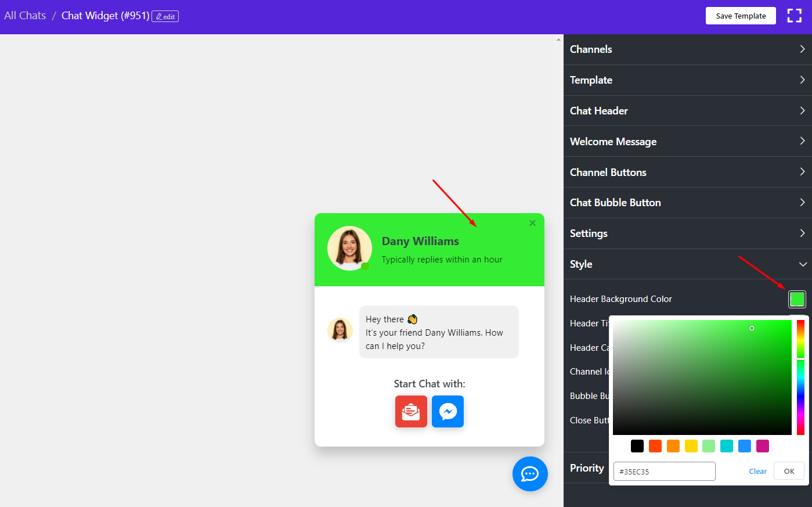812x507 pixels.
Task: Go to All Chats breadcrumb
Action: click(25, 16)
